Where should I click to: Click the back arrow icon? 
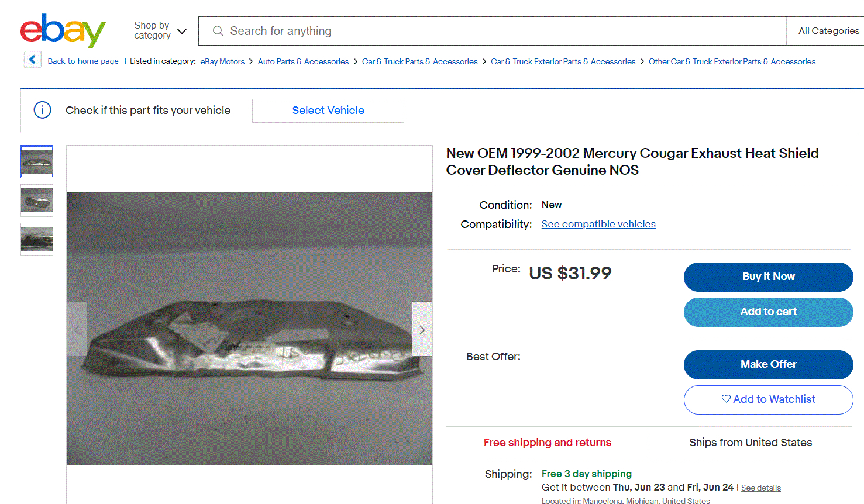33,60
